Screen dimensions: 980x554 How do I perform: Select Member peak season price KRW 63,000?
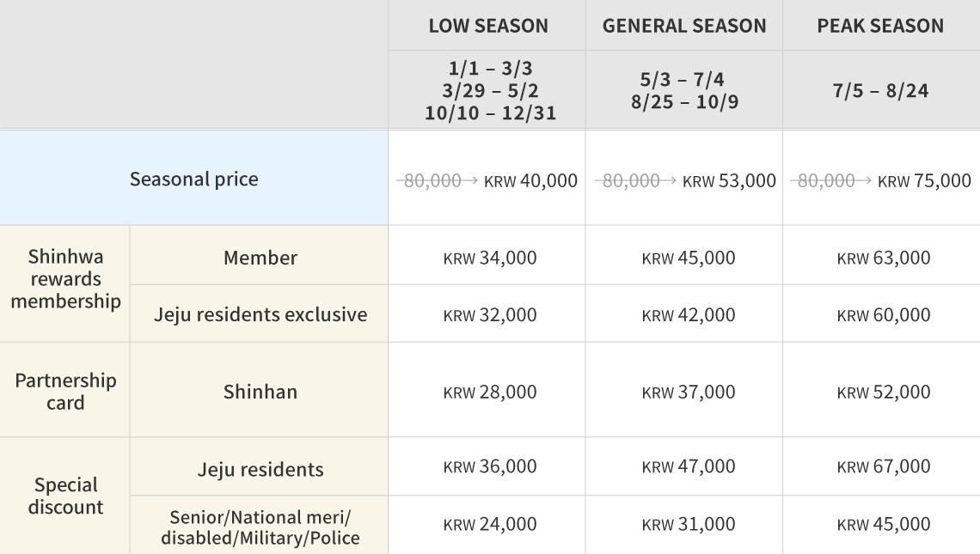pos(883,258)
